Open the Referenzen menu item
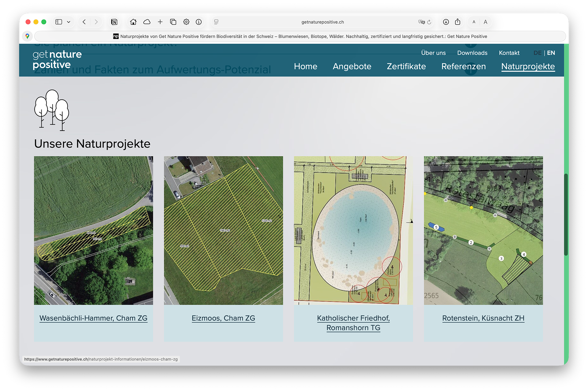This screenshot has height=391, width=588. tap(463, 66)
